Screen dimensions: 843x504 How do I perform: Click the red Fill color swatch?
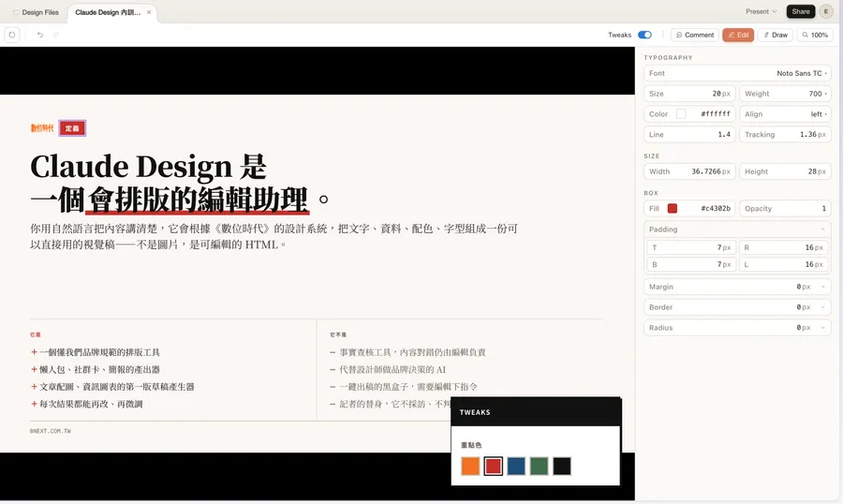(672, 209)
